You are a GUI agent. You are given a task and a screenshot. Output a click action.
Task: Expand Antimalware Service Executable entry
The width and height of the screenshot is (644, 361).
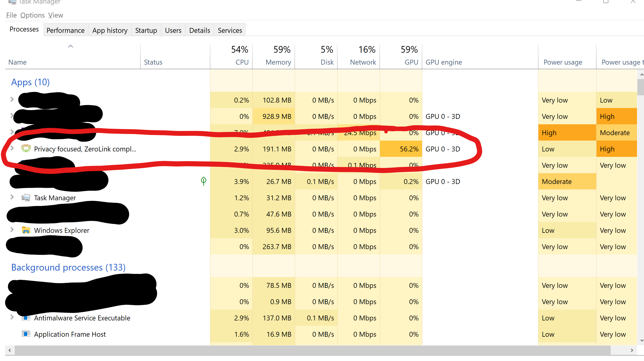tap(12, 317)
